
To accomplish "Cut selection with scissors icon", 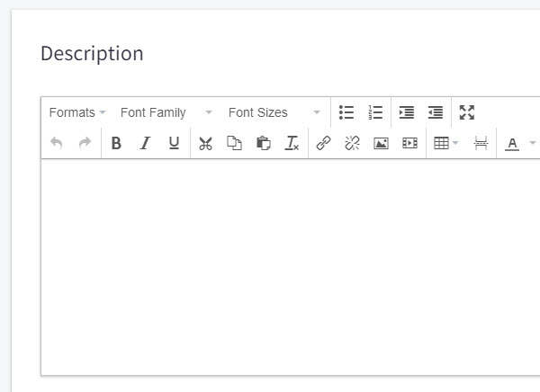I will click(205, 143).
